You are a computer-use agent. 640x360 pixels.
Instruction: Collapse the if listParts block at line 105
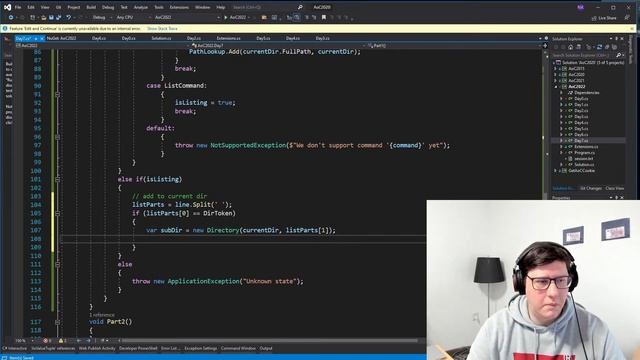(x=58, y=213)
